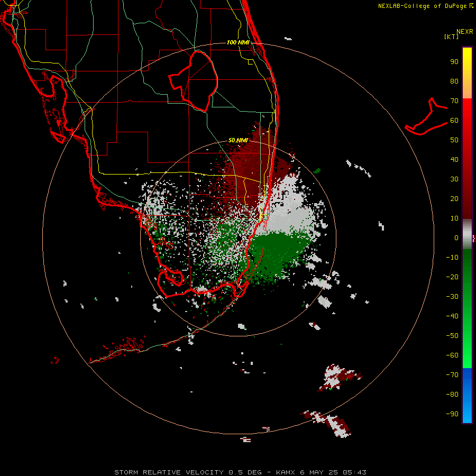
Task: Click the -30 value on velocity scale
Action: pos(452,297)
